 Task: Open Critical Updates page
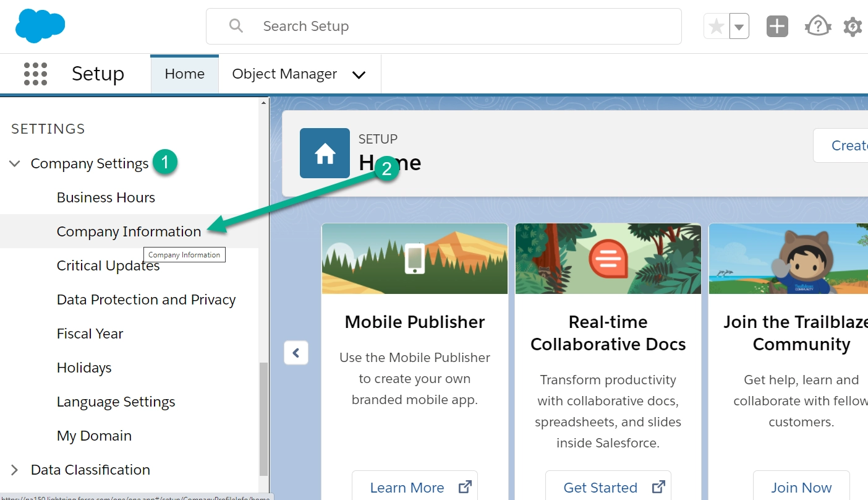[108, 265]
